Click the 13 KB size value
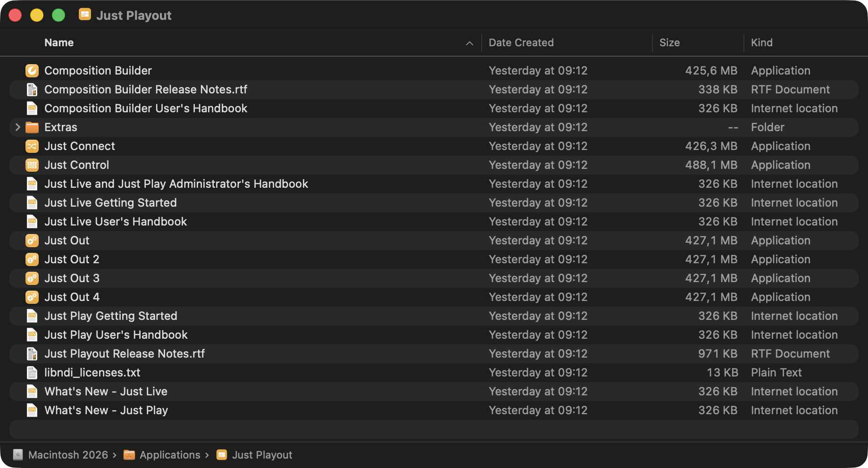The width and height of the screenshot is (868, 468). [722, 373]
